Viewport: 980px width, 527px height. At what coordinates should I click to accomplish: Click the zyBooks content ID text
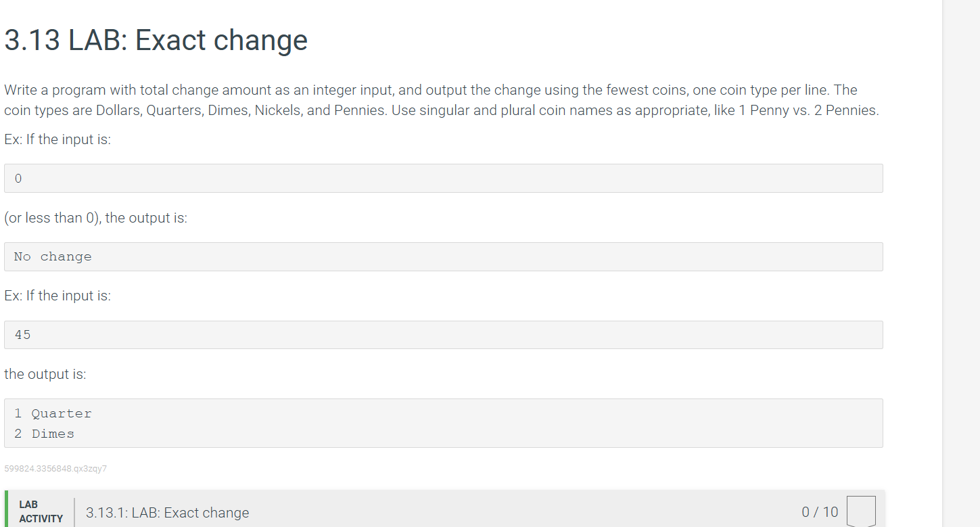[55, 468]
